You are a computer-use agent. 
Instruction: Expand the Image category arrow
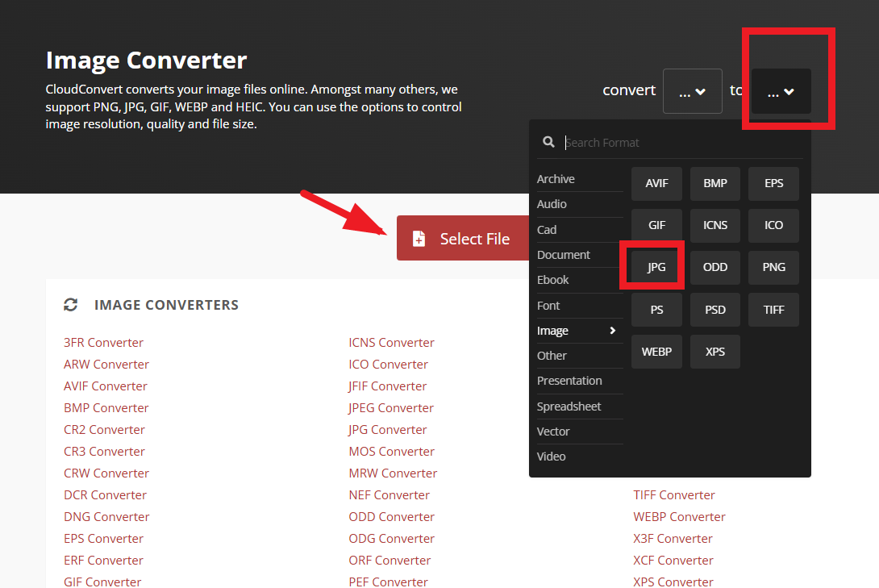pos(612,331)
